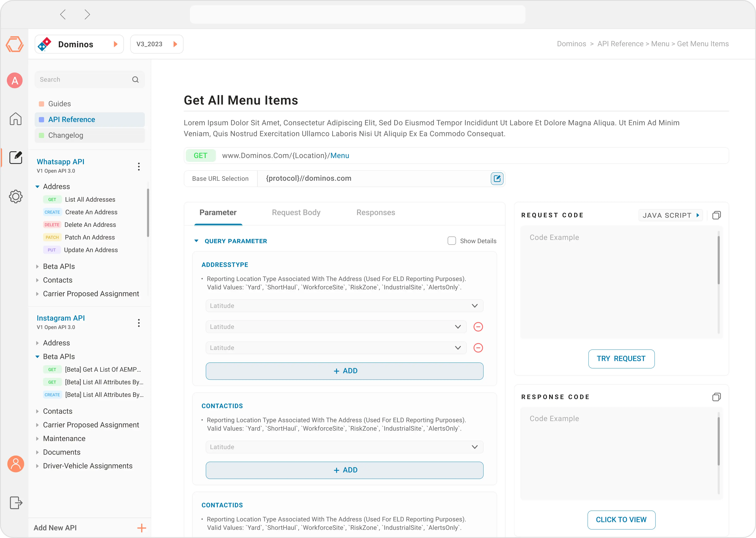Open the JAVA SCRIPT language dropdown
The height and width of the screenshot is (538, 756).
(x=670, y=215)
